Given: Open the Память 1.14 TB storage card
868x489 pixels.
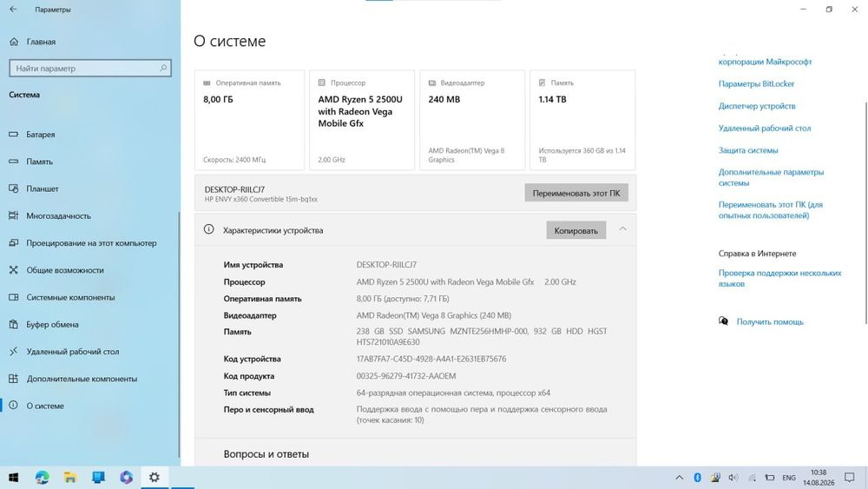Looking at the screenshot, I should point(582,120).
